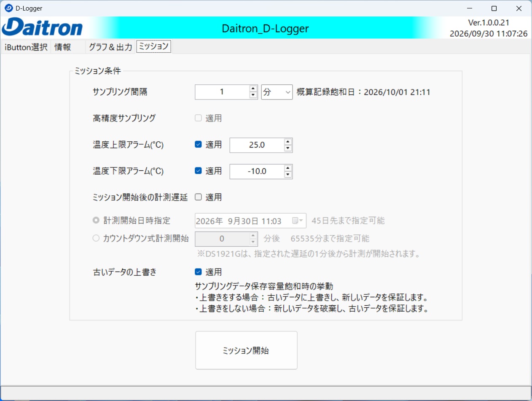Open the グラフ＆出力 tab

(x=110, y=47)
